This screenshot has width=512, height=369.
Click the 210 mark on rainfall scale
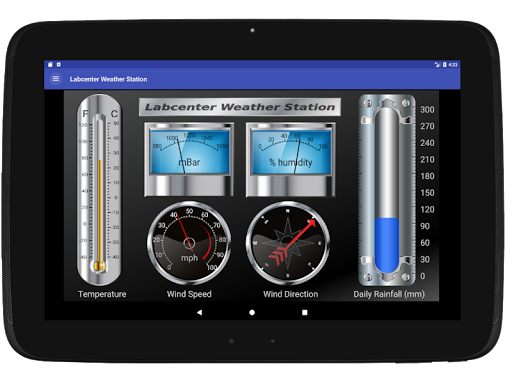(427, 159)
